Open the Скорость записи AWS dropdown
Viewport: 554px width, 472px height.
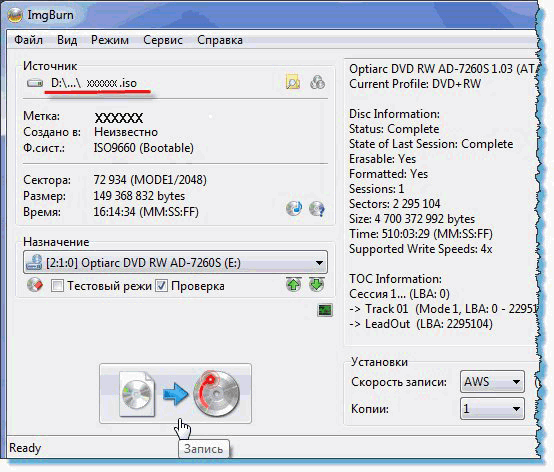click(x=492, y=382)
